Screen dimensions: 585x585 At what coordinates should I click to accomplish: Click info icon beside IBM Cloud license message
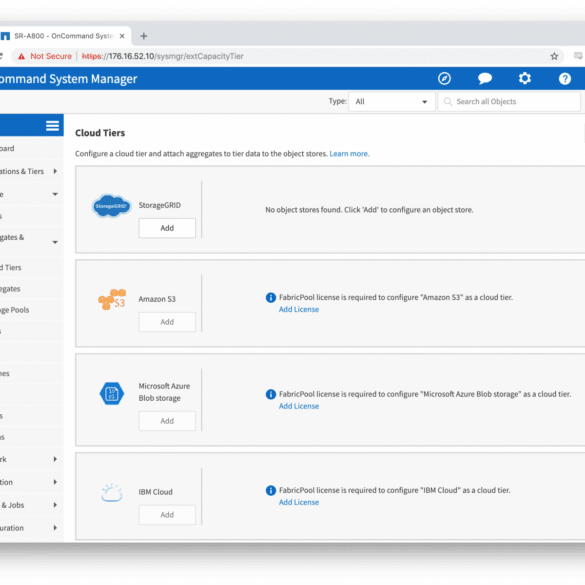[x=270, y=491]
